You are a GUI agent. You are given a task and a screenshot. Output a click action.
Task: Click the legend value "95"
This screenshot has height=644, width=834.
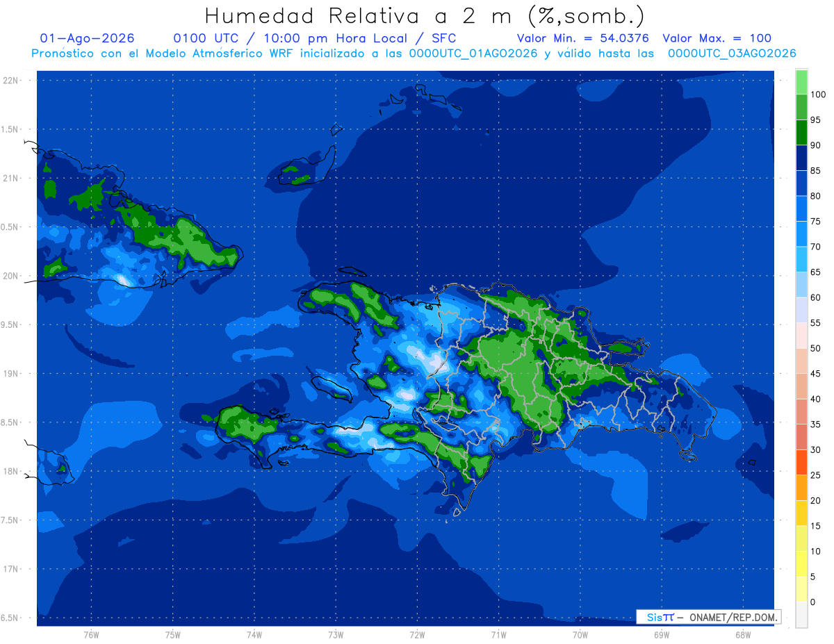(x=815, y=119)
